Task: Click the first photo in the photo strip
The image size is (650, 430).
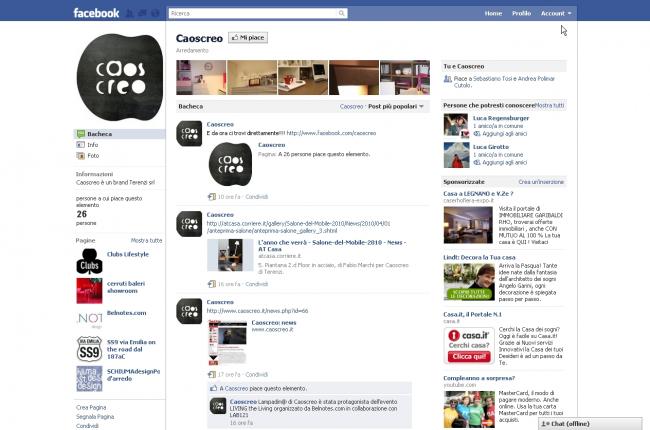Action: tap(201, 78)
